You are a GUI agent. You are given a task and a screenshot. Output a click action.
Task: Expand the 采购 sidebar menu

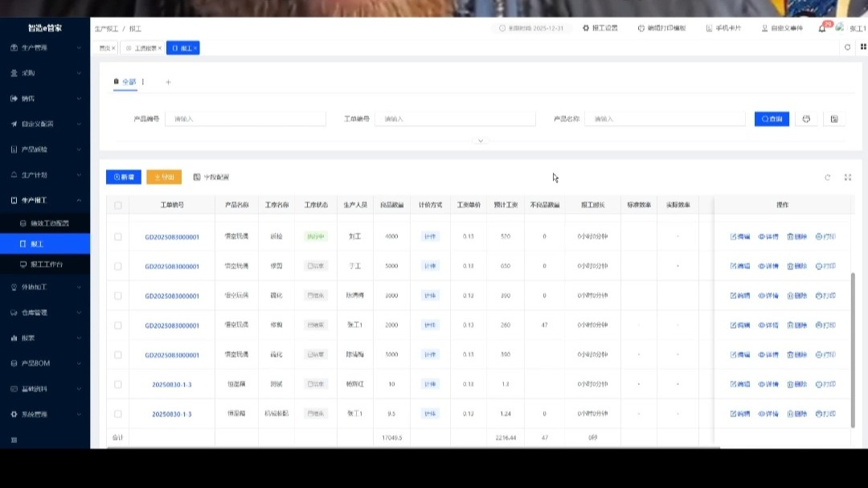[45, 73]
